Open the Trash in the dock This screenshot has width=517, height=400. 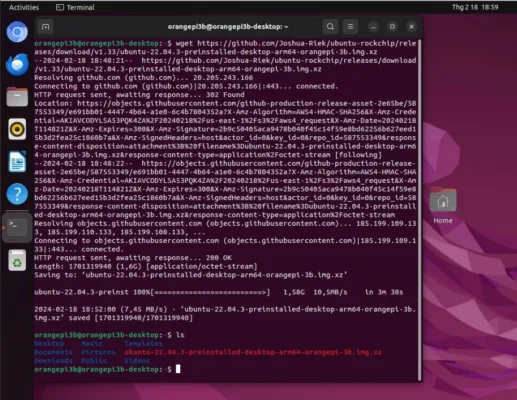17,260
